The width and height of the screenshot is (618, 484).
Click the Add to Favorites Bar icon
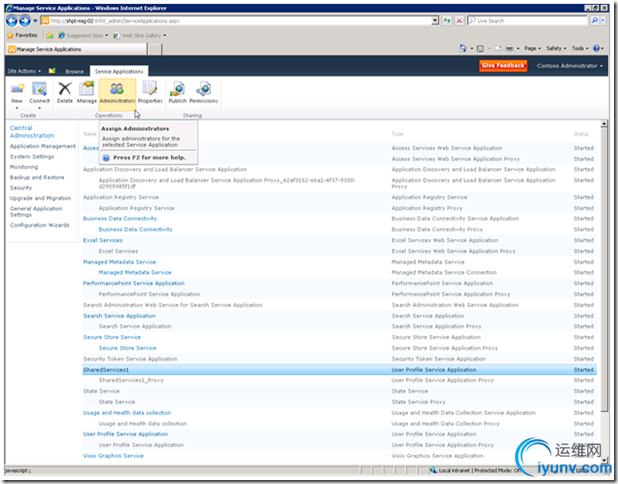point(50,35)
